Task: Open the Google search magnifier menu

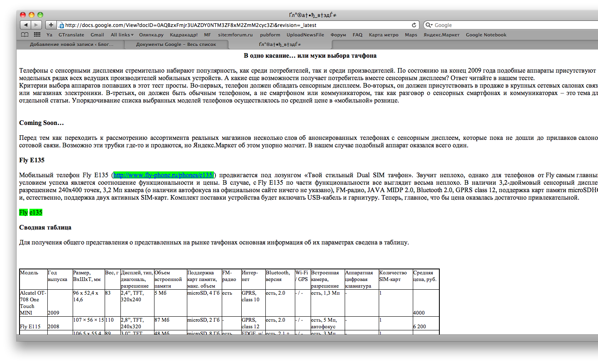Action: pyautogui.click(x=429, y=25)
